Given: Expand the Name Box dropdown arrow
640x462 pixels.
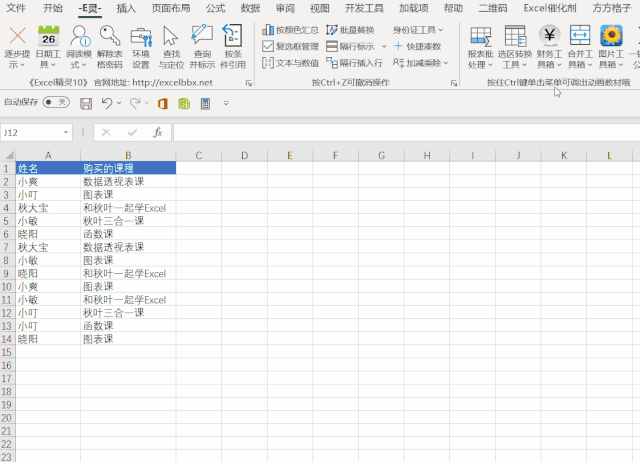Looking at the screenshot, I should (66, 132).
